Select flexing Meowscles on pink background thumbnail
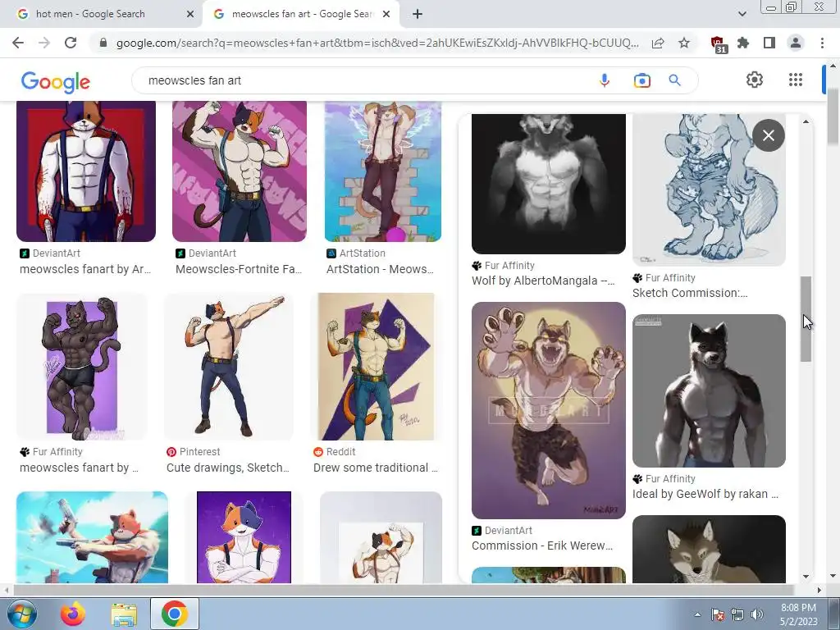The height and width of the screenshot is (630, 840). coord(240,171)
